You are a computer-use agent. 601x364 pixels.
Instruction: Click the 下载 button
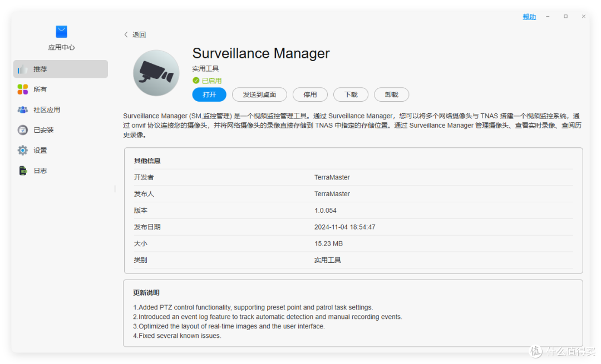point(351,94)
